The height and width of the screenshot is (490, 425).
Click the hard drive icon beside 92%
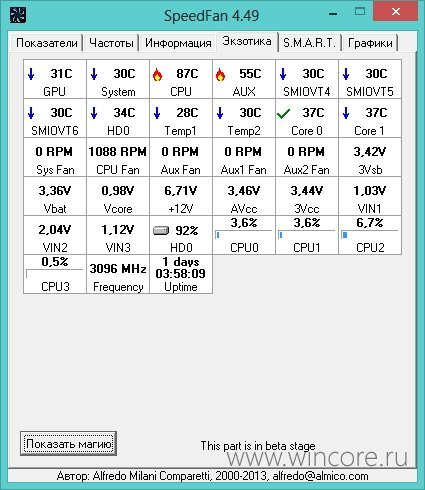pyautogui.click(x=161, y=230)
